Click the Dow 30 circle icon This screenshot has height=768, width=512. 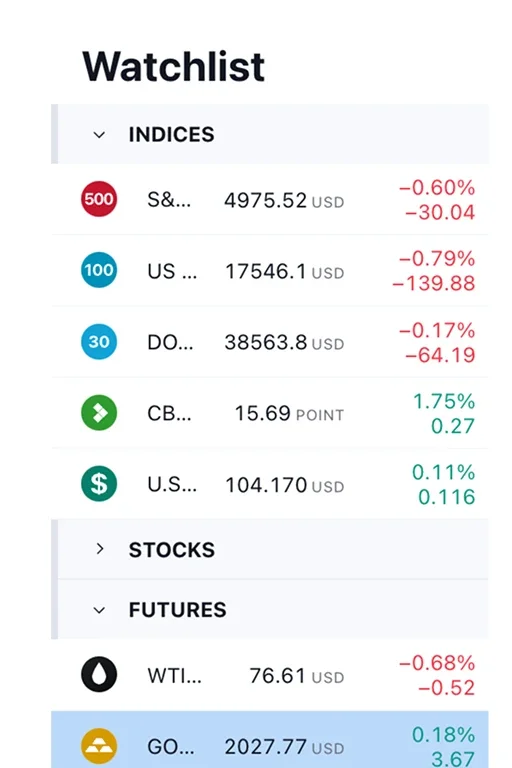pyautogui.click(x=99, y=341)
